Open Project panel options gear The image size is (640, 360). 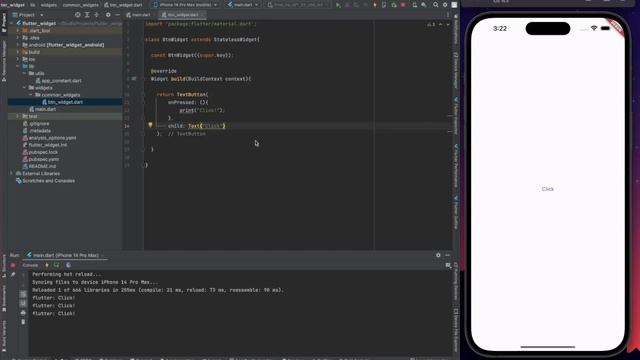(108, 15)
